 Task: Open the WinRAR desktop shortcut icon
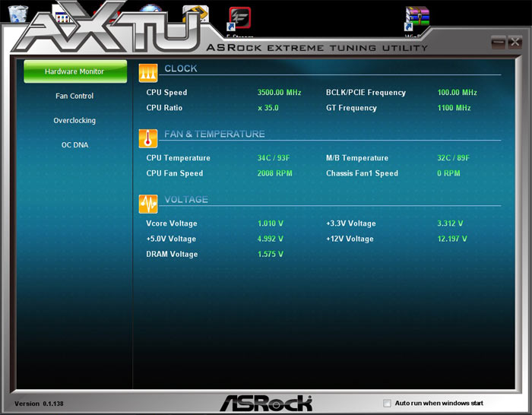pos(417,19)
